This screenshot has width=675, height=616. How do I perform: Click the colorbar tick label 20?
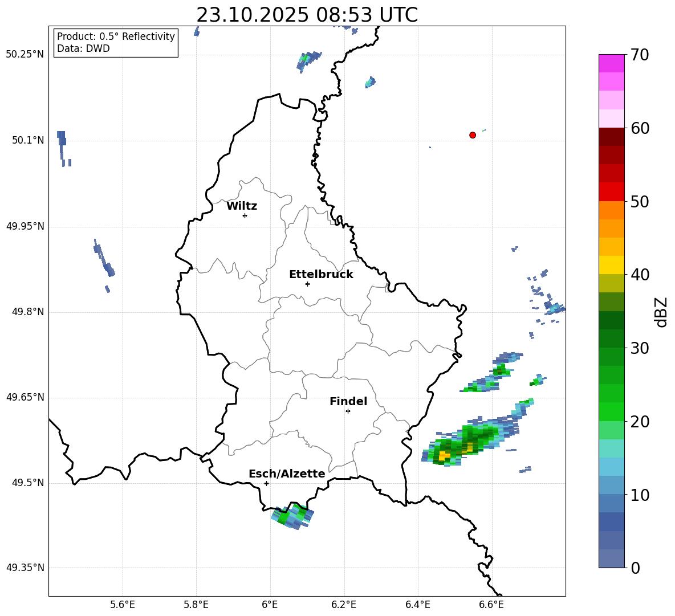640,422
